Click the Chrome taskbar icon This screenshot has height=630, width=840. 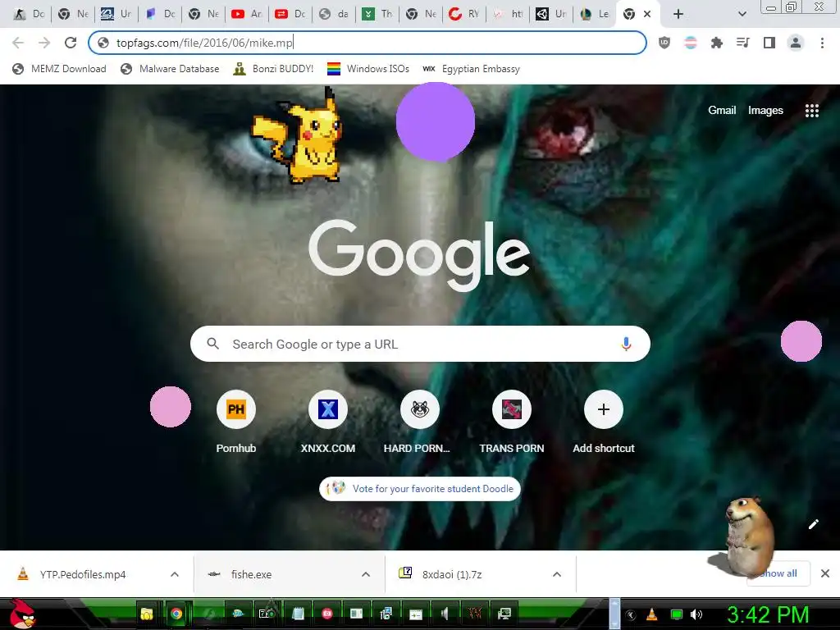click(176, 614)
